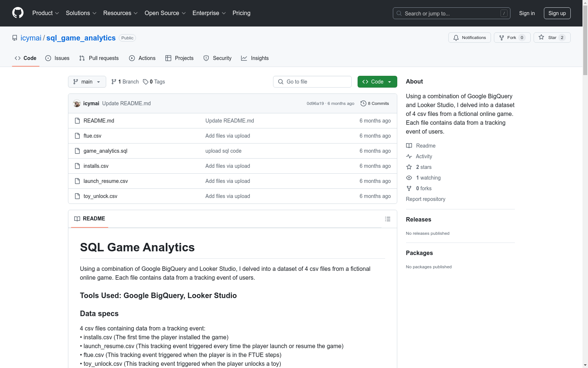Click the installs.csv file icon
This screenshot has height=368, width=588.
point(77,166)
